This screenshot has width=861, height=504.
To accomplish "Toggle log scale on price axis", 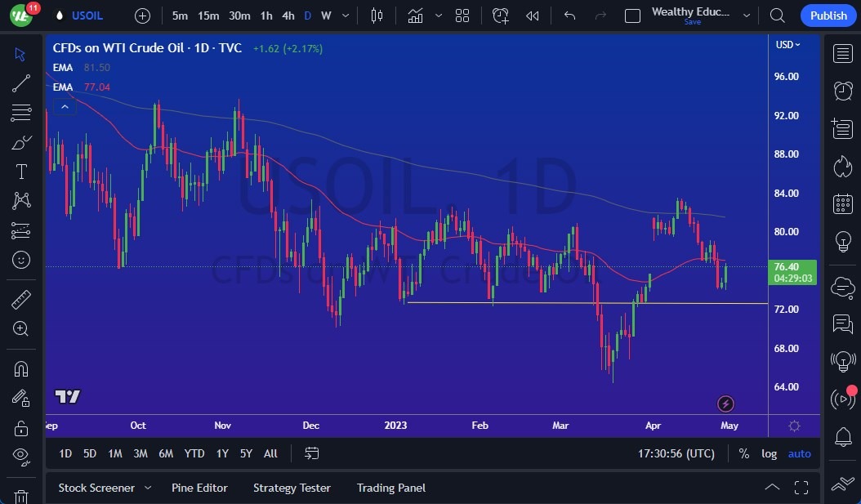I will click(769, 453).
